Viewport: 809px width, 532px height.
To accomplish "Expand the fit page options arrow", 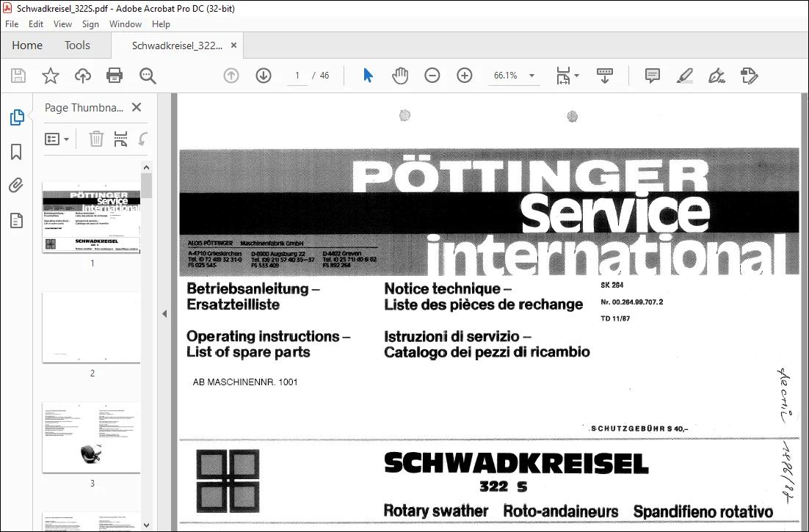I will pyautogui.click(x=577, y=76).
